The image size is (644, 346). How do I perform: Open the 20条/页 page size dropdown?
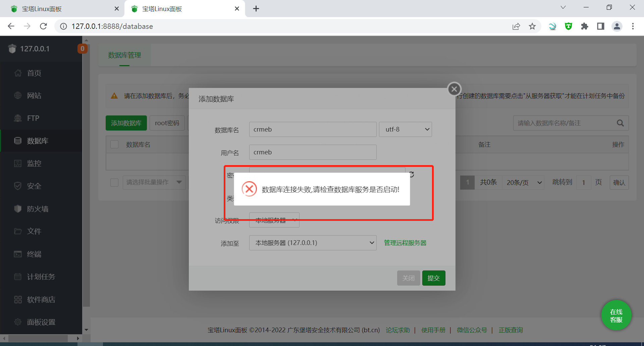coord(523,182)
